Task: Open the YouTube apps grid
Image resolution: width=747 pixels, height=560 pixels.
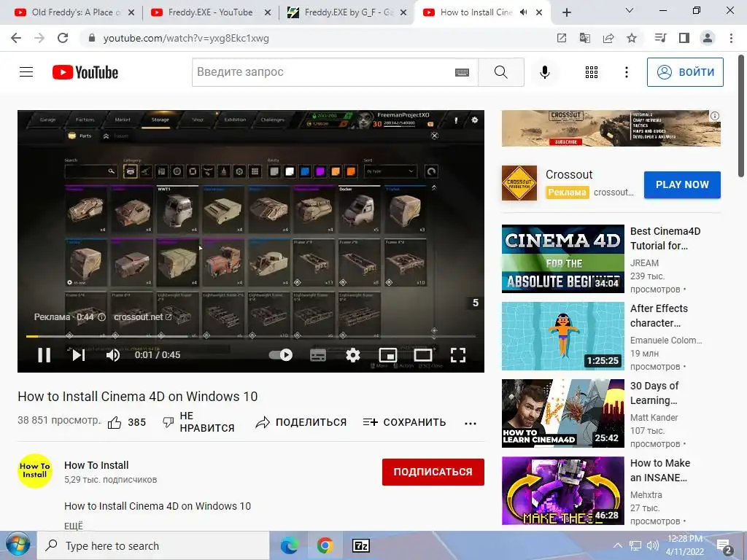Action: point(591,72)
